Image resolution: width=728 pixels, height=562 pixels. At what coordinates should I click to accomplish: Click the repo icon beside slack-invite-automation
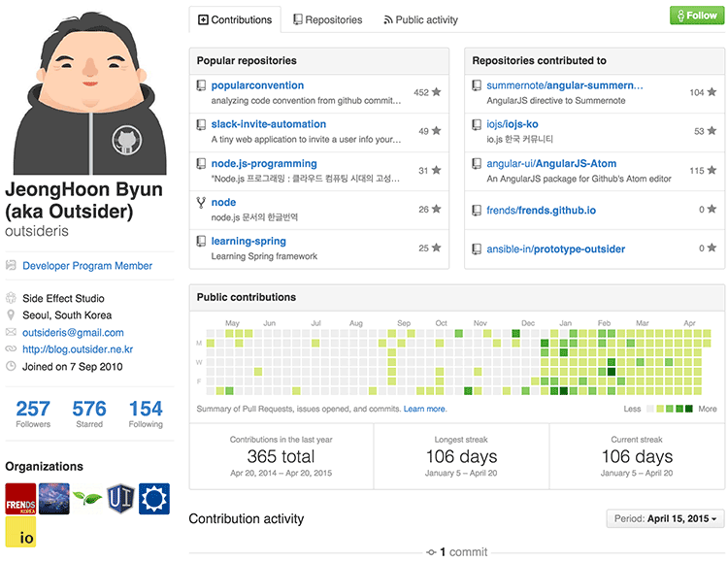201,124
